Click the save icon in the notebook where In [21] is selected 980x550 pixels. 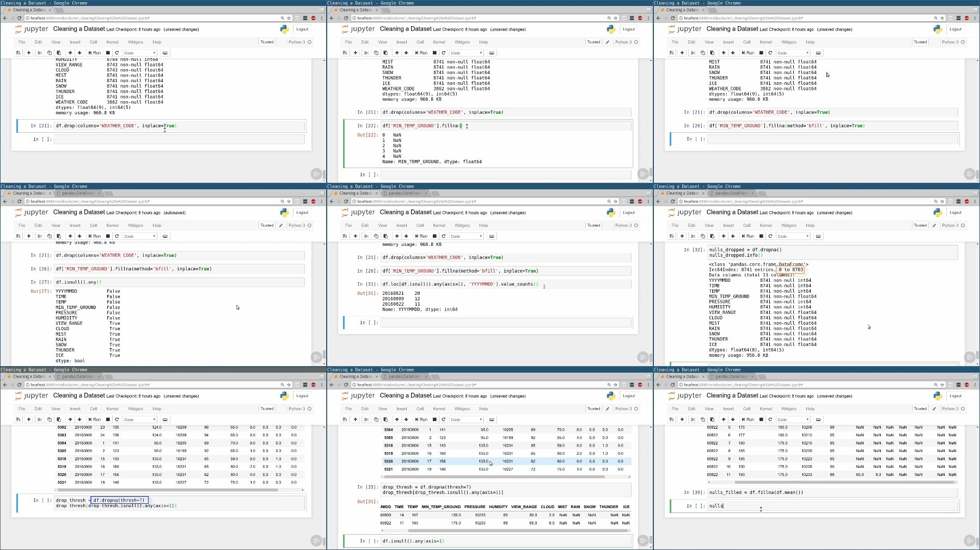18,53
